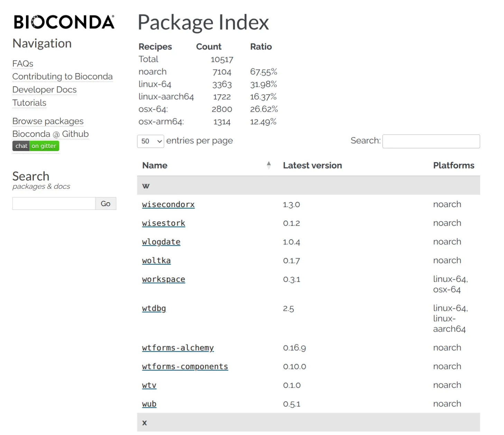Click the Bioconda logo

pos(64,22)
